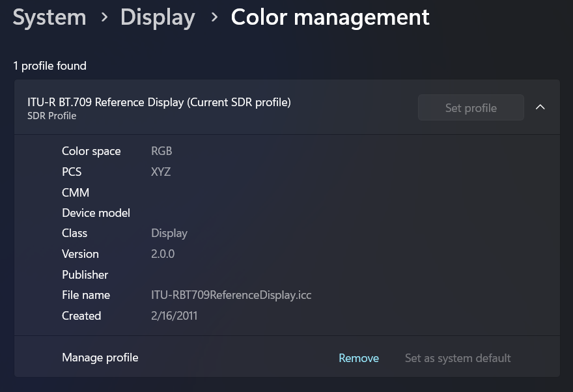Select the Color management breadcrumb title

pyautogui.click(x=330, y=17)
